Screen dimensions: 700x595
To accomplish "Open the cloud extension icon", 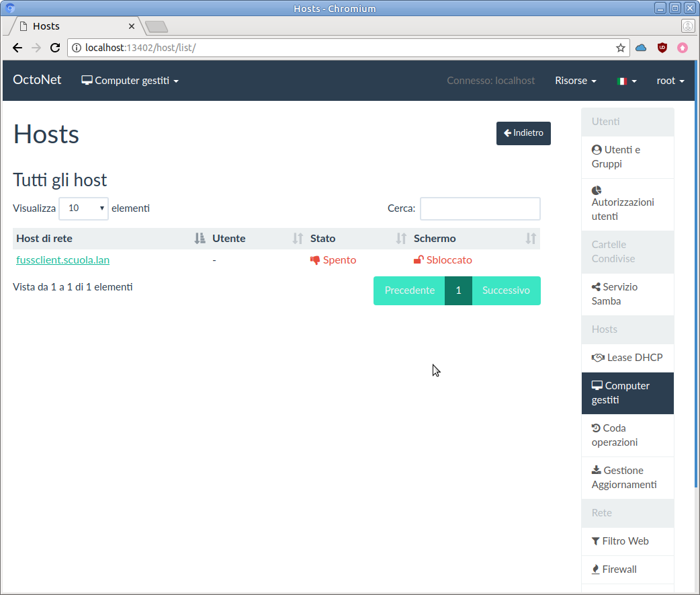I will point(641,48).
